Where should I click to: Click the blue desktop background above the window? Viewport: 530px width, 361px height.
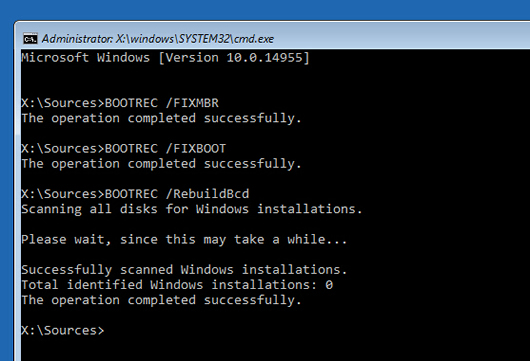(265, 9)
